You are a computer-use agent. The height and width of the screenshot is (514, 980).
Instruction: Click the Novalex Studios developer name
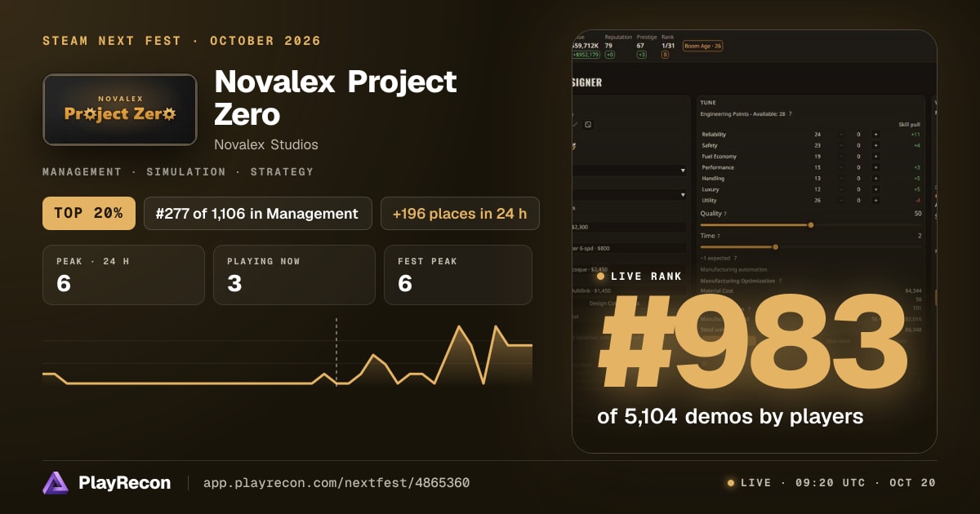point(266,144)
